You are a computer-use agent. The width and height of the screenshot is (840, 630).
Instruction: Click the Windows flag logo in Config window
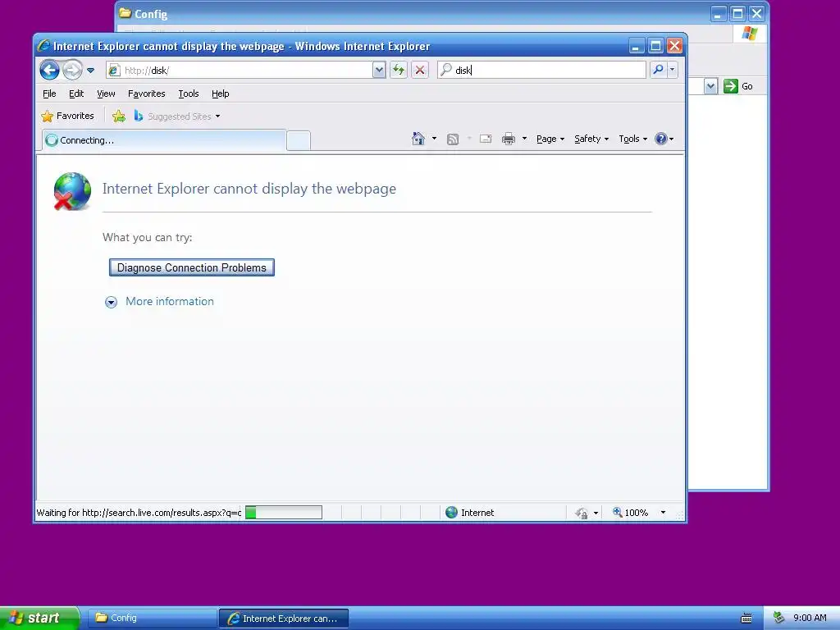click(x=750, y=34)
